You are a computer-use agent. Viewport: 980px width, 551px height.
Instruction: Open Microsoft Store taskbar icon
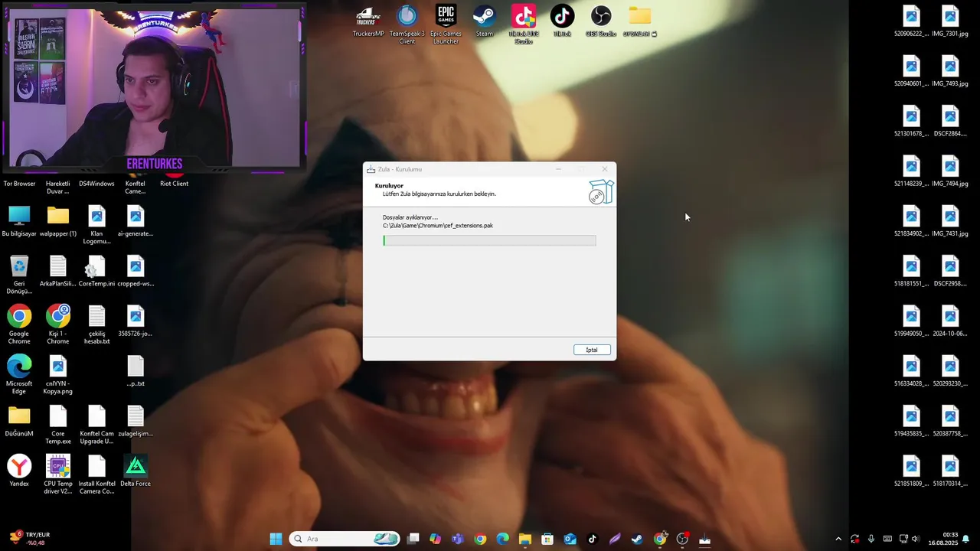pos(547,539)
